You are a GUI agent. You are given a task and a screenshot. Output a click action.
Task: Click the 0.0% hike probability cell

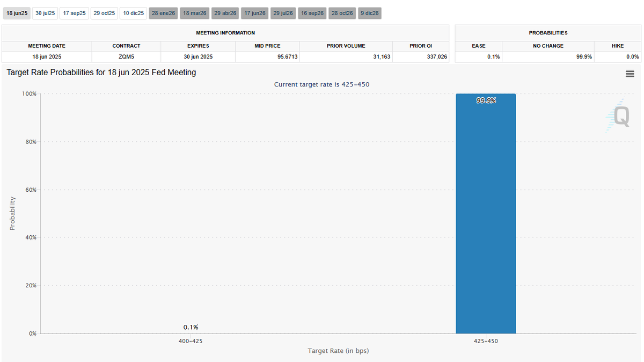618,56
